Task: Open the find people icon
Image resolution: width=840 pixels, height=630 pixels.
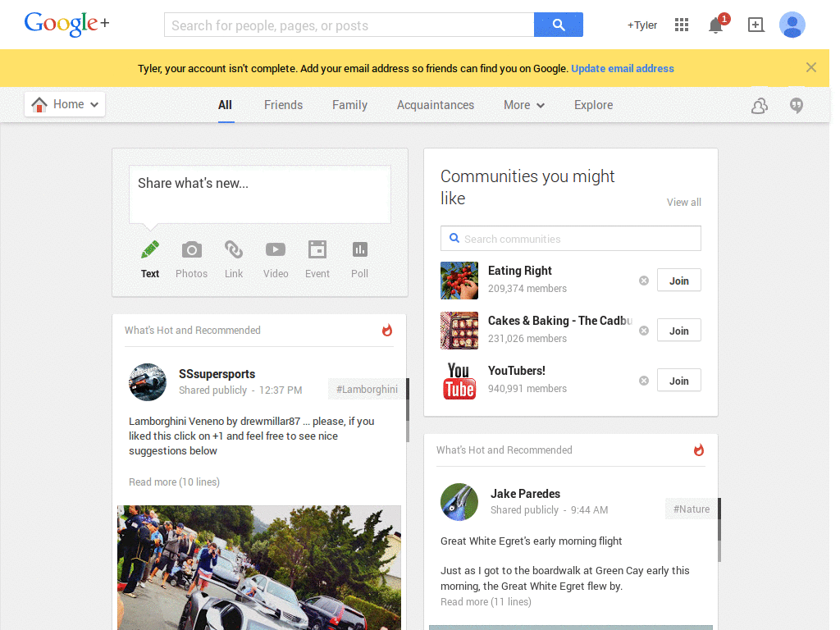Action: (759, 106)
